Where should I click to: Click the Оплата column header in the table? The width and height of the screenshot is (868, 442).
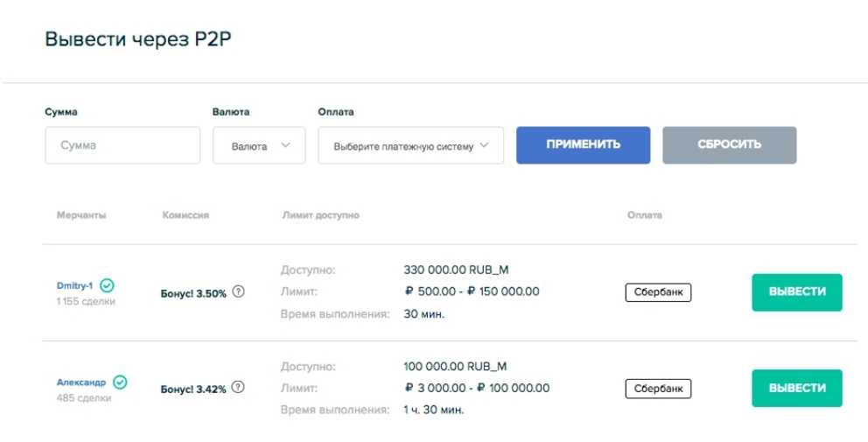coord(644,214)
